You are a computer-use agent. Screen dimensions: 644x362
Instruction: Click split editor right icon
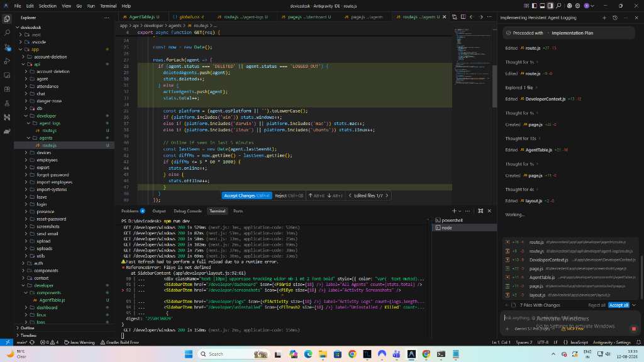click(x=463, y=17)
